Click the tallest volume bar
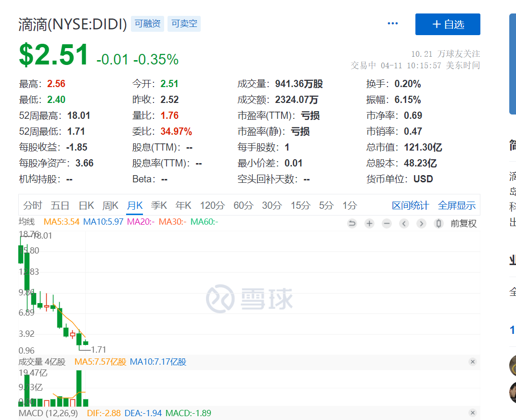 (x=79, y=388)
